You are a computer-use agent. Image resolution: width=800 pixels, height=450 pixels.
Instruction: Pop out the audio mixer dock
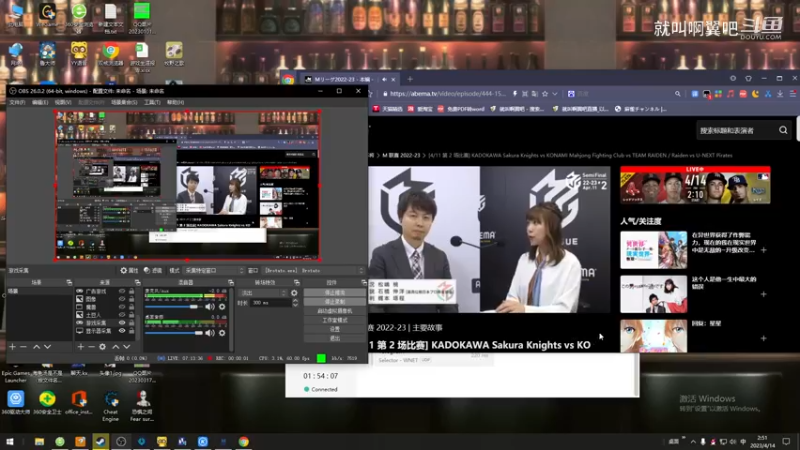pos(231,282)
